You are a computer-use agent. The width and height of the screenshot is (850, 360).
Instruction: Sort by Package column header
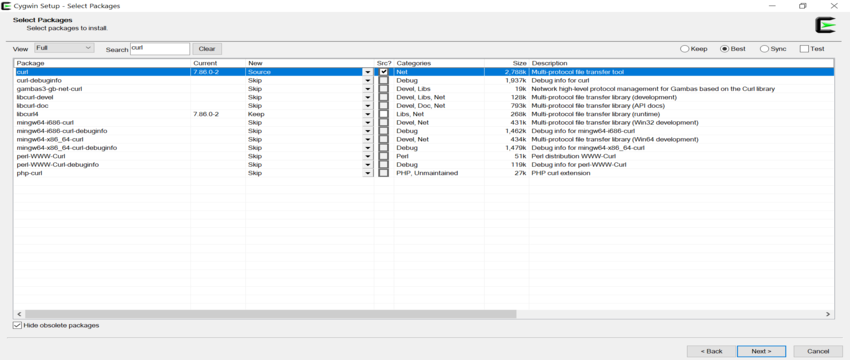102,63
